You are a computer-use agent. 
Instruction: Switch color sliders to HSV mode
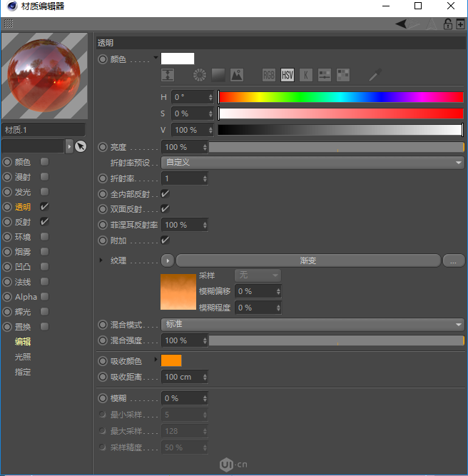click(x=288, y=75)
